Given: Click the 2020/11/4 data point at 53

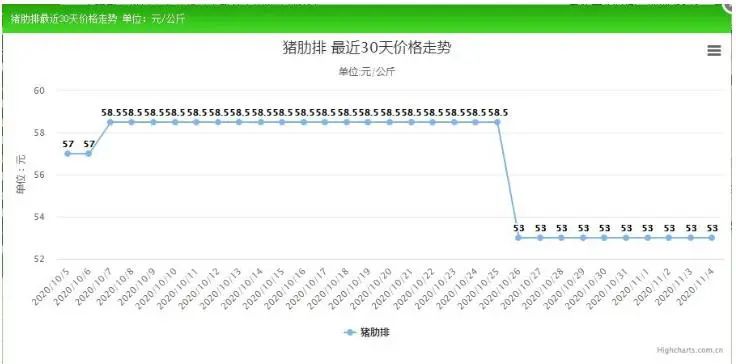Looking at the screenshot, I should point(712,238).
